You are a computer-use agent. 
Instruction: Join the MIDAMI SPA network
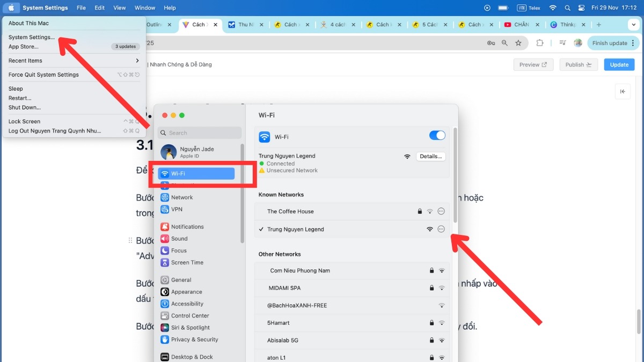pos(352,288)
